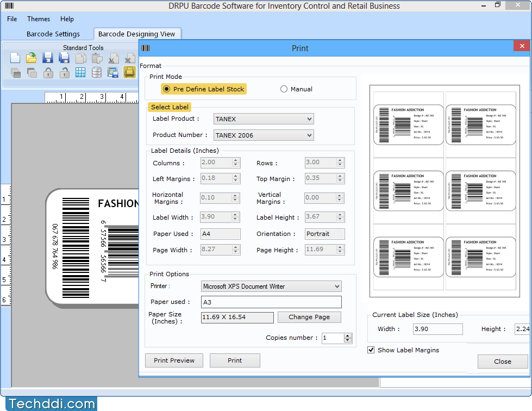Viewport: 532px width, 411px height.
Task: Paste using the clipboard icon
Action: (x=97, y=58)
